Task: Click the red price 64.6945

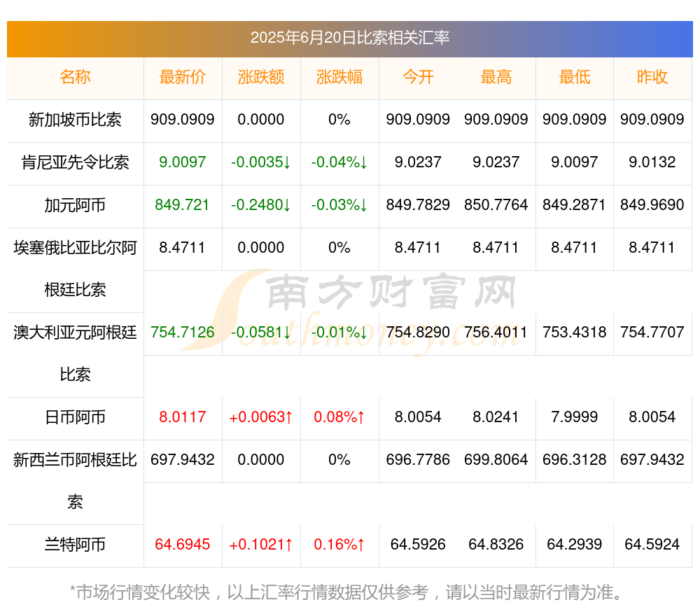Action: (183, 545)
